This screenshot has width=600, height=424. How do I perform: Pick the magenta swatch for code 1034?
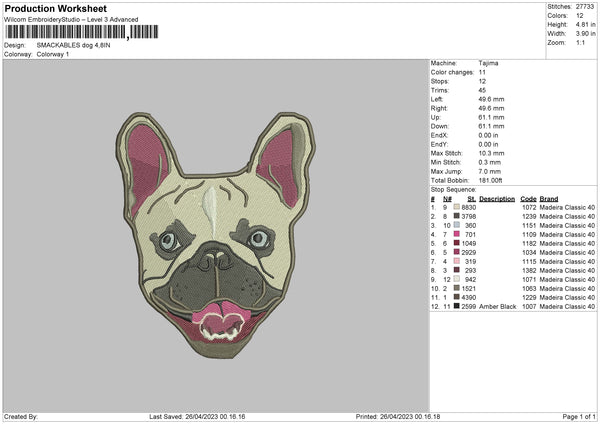tap(457, 252)
